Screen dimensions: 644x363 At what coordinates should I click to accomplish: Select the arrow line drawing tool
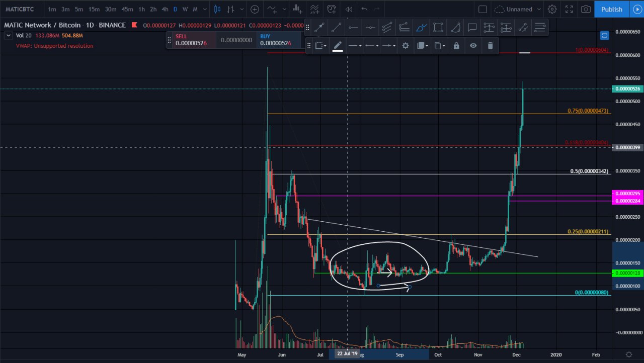tap(319, 28)
